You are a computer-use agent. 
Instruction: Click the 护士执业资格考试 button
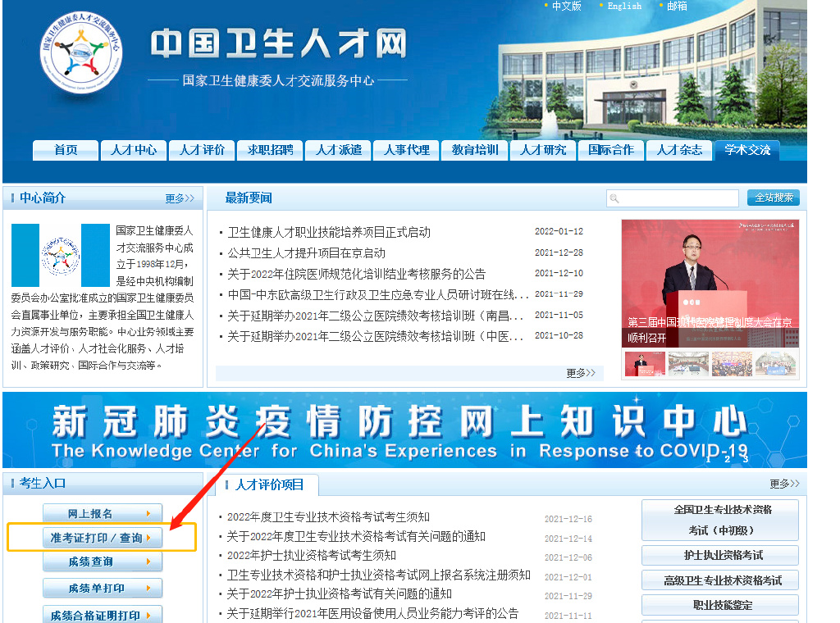pyautogui.click(x=720, y=556)
